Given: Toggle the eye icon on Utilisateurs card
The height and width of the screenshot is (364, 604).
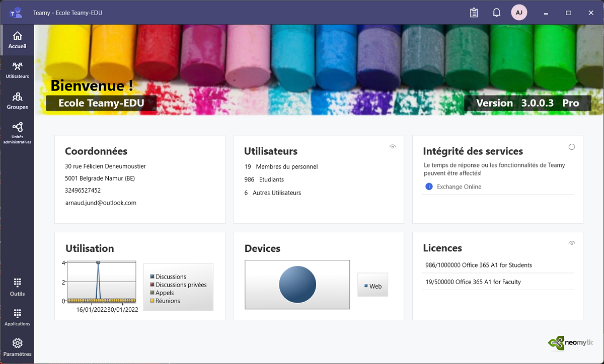Looking at the screenshot, I should (393, 146).
